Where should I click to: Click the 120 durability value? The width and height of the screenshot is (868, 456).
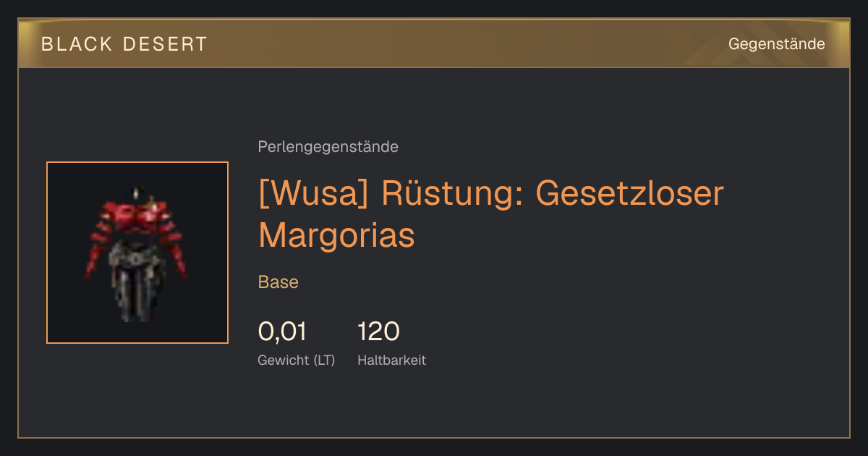click(378, 332)
